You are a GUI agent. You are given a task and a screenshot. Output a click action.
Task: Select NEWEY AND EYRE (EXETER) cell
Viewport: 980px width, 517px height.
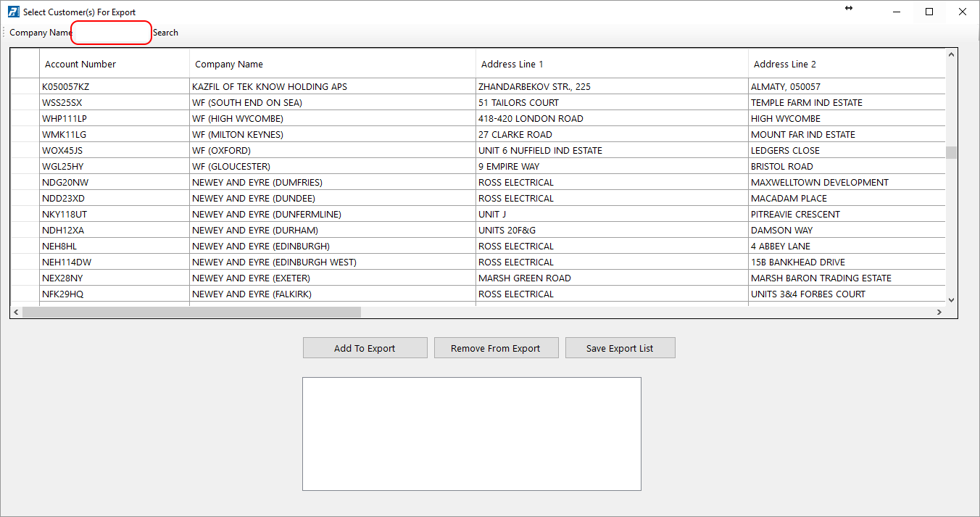click(x=333, y=278)
